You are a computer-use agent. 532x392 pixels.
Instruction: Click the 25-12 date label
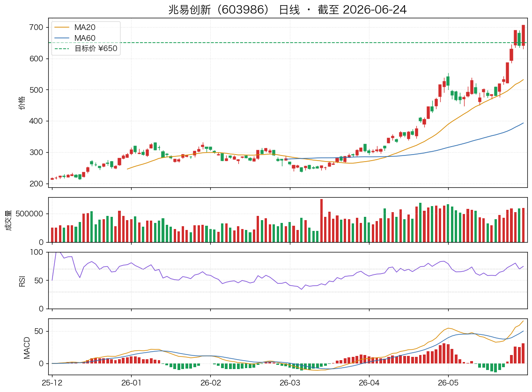tap(52, 383)
